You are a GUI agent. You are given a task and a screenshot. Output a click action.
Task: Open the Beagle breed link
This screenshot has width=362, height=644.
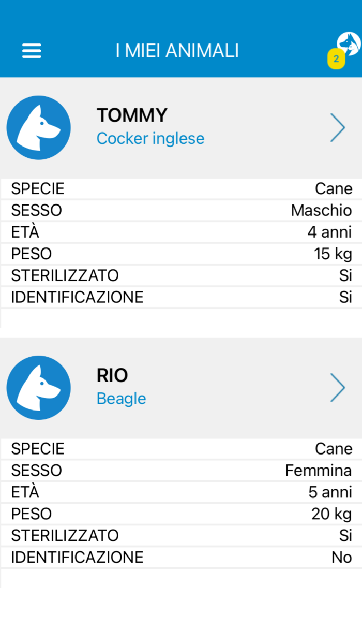point(121,398)
